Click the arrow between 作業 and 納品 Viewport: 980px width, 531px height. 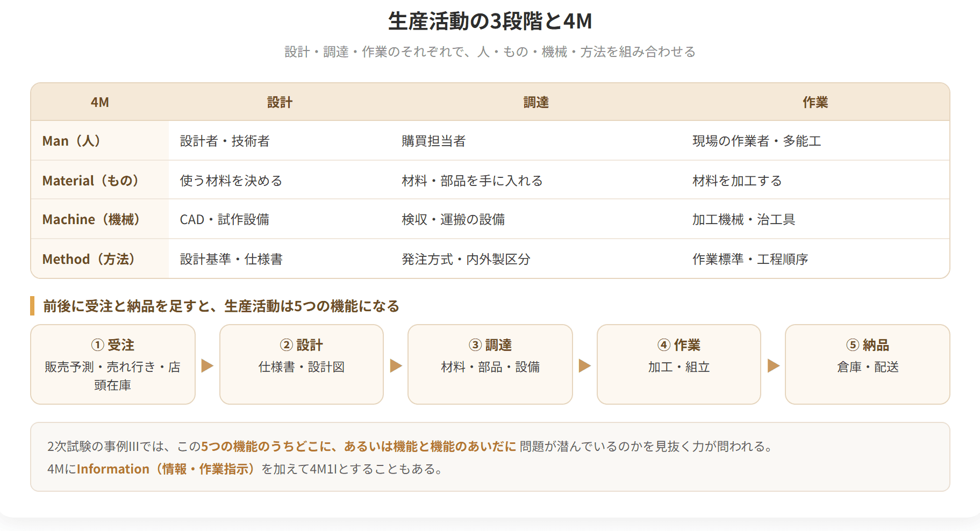pyautogui.click(x=774, y=365)
